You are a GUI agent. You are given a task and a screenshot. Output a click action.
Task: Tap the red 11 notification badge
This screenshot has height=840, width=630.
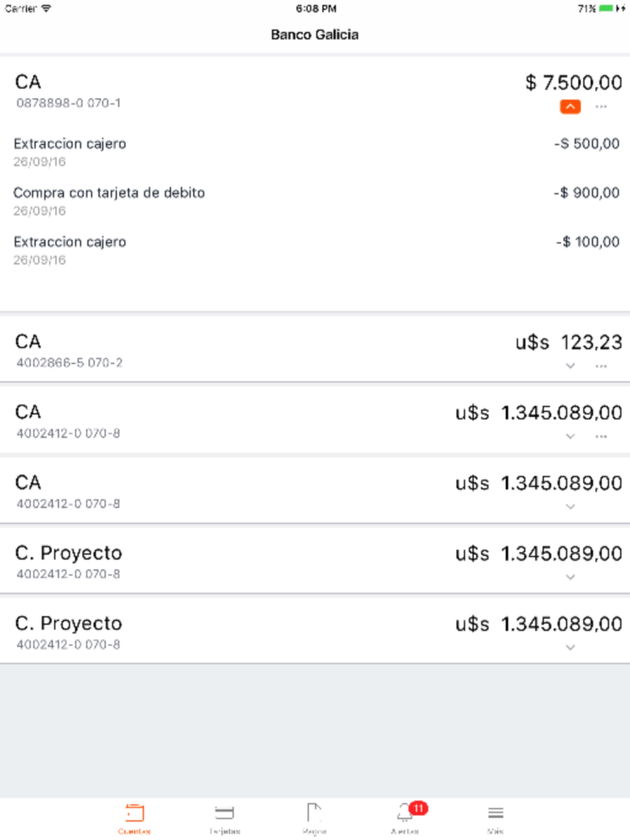418,808
